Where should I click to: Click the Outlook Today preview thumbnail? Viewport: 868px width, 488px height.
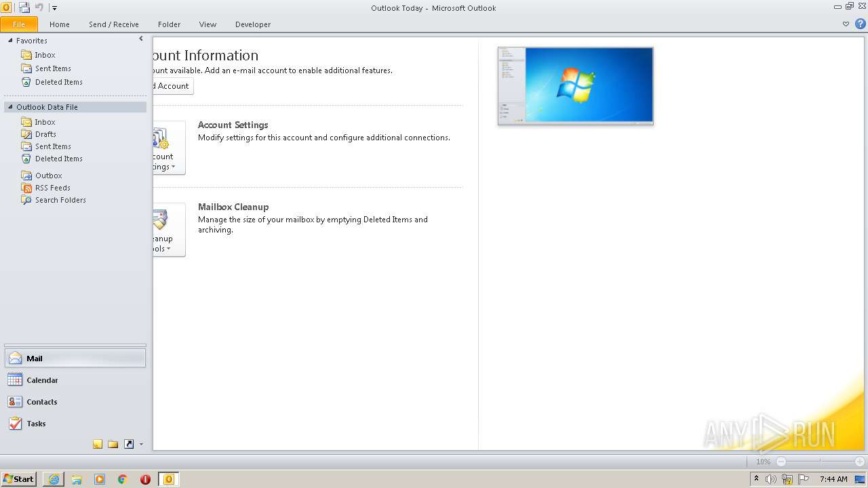(x=575, y=86)
